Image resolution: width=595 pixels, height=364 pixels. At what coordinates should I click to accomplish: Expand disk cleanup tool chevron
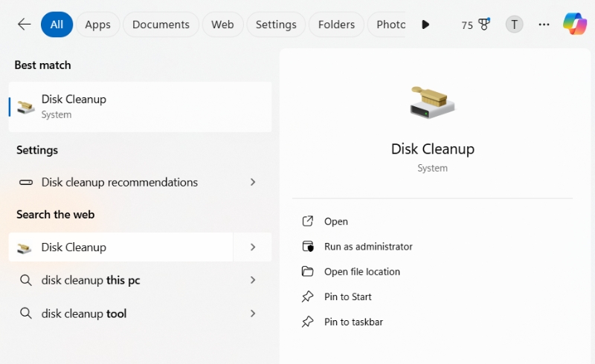pos(253,313)
